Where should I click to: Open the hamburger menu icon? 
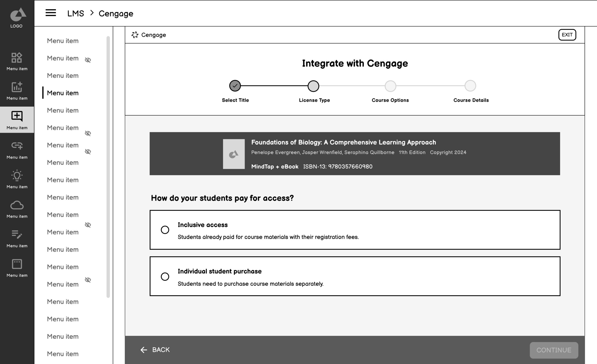[x=51, y=13]
